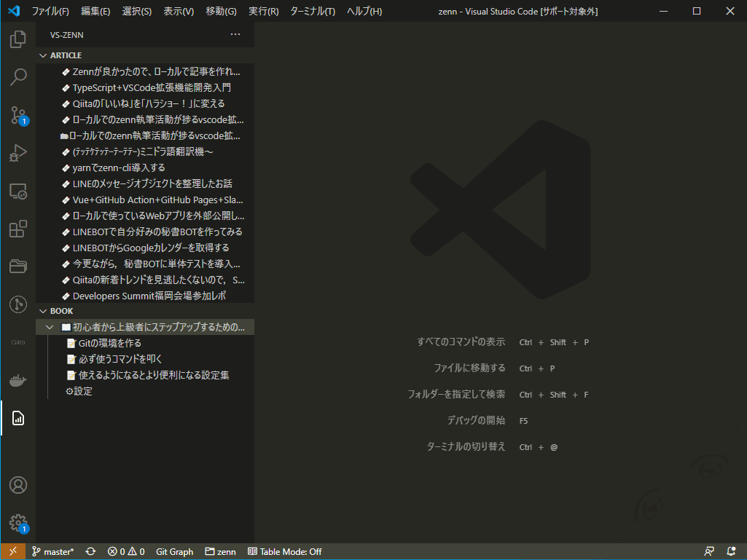This screenshot has width=747, height=560.
Task: Open article Developers Summit福岡会場参加レポ
Action: tap(145, 296)
